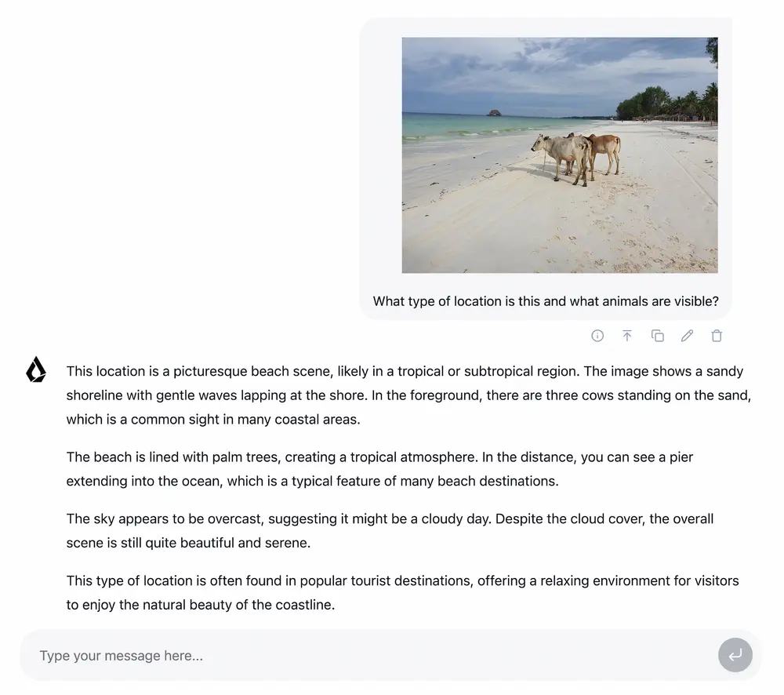Click the paragraph starting 'This location is a picturesque'
The width and height of the screenshot is (784, 695).
(408, 395)
